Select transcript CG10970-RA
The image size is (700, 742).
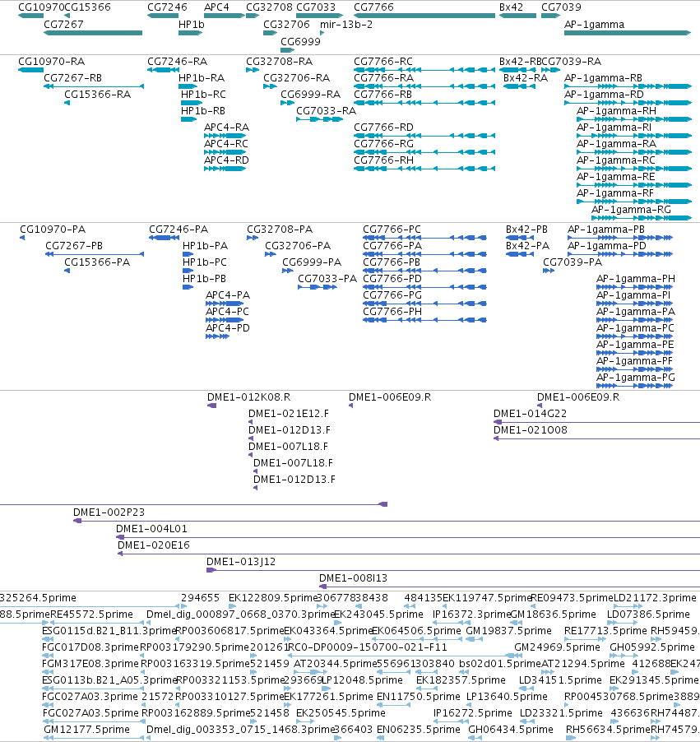click(x=52, y=62)
